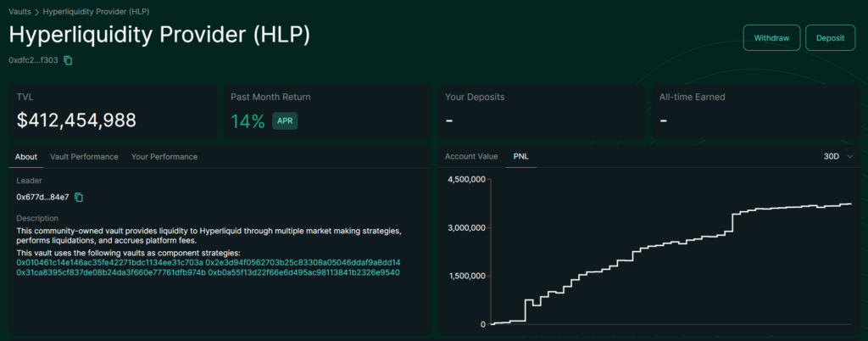Click the Description heading
The height and width of the screenshot is (341, 868).
[x=37, y=218]
